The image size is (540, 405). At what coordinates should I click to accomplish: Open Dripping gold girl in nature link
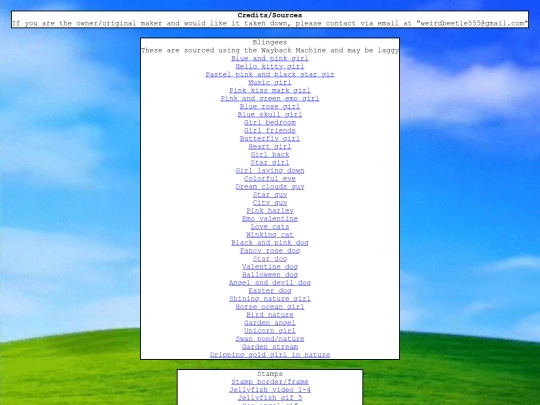(x=270, y=354)
